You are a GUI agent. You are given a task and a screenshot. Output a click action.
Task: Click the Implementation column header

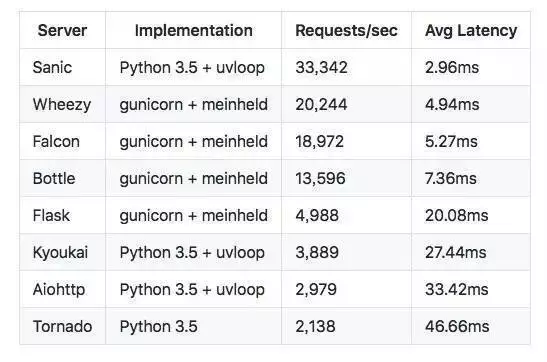pyautogui.click(x=194, y=31)
